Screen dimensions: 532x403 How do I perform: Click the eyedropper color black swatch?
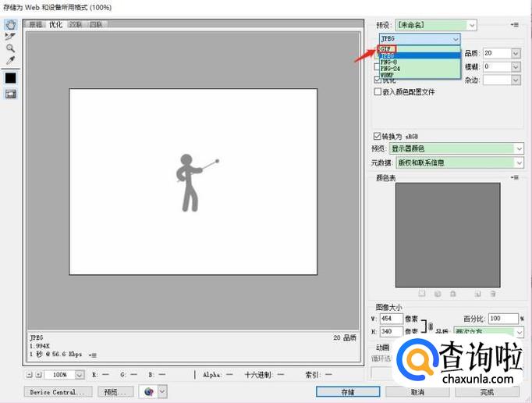[10, 77]
